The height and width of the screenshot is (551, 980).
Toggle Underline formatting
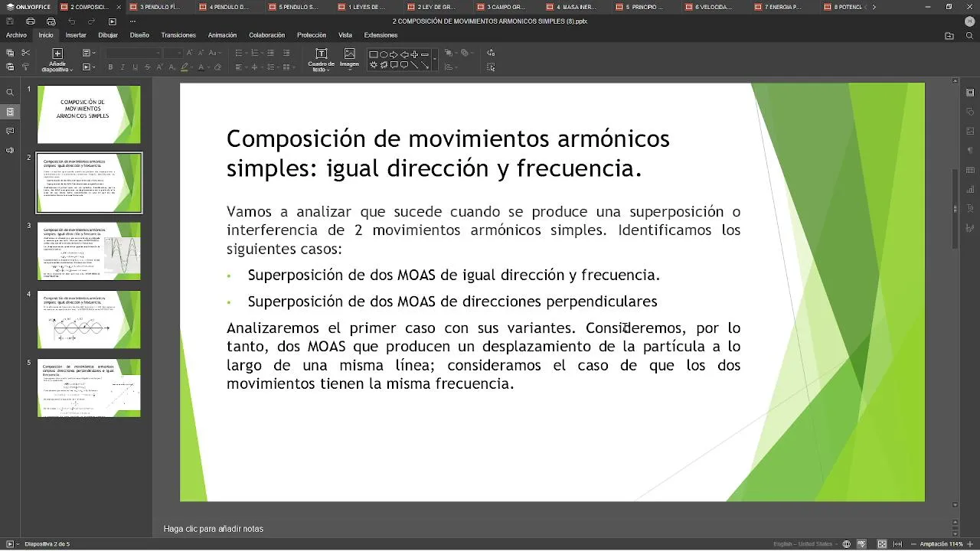point(135,67)
